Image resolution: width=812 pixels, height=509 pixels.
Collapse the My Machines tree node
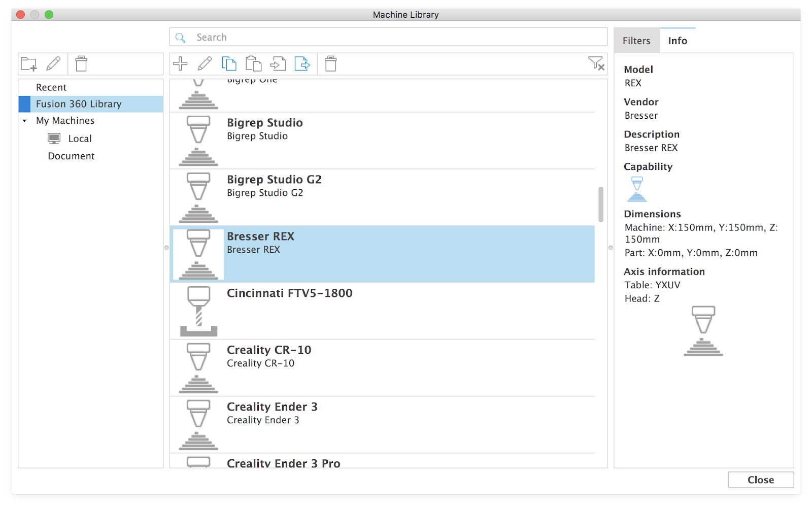pos(24,121)
